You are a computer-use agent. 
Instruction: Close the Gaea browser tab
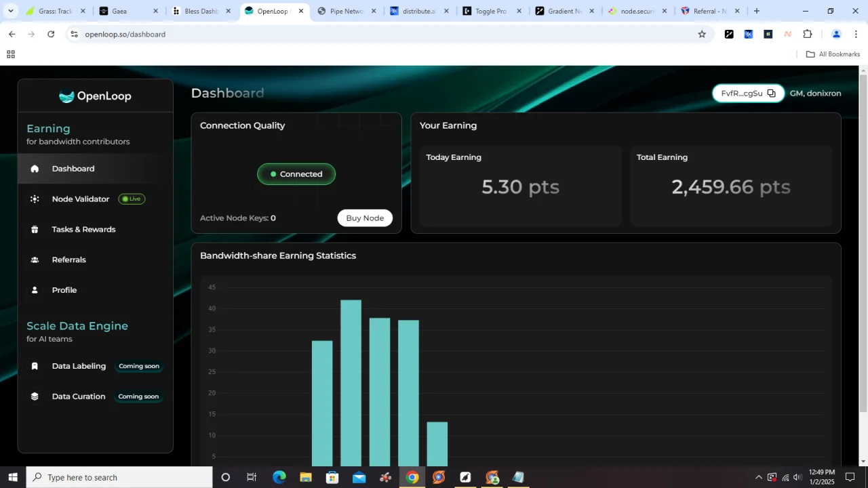155,11
